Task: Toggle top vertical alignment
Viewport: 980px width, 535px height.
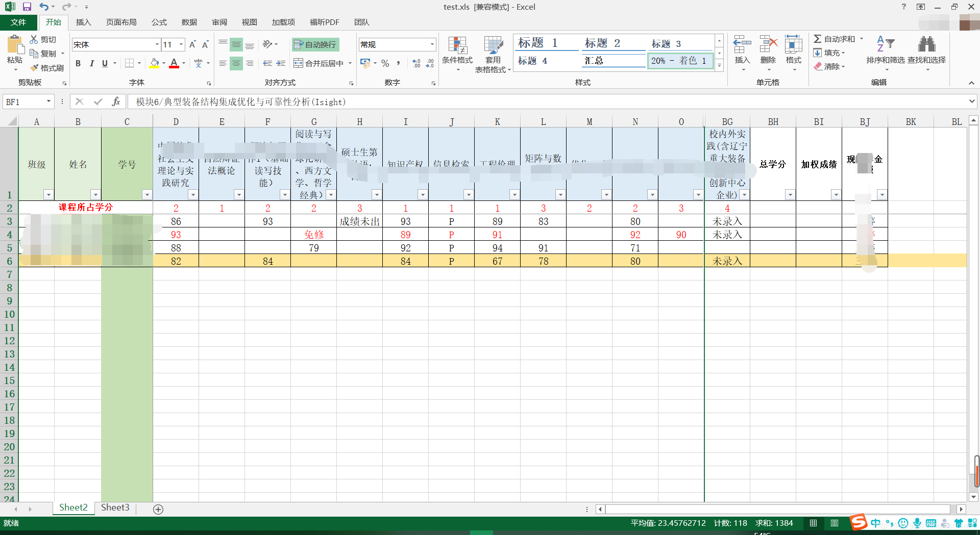Action: tap(223, 45)
